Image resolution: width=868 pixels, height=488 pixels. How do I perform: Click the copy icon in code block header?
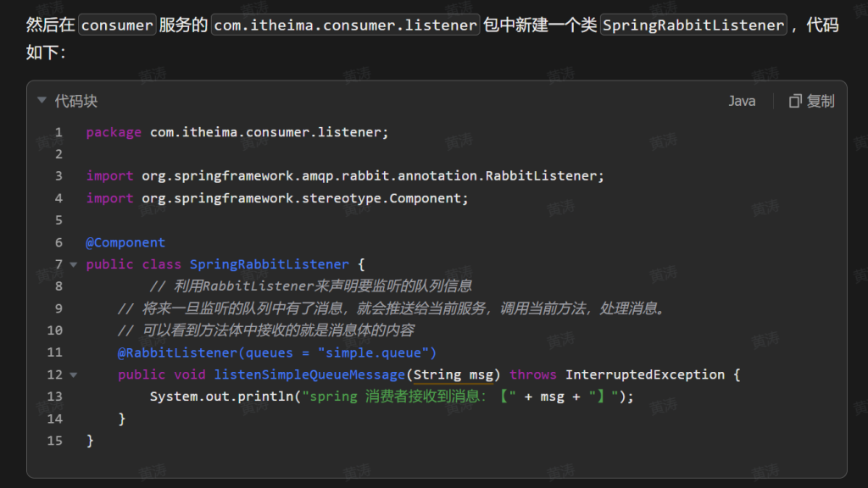[795, 102]
